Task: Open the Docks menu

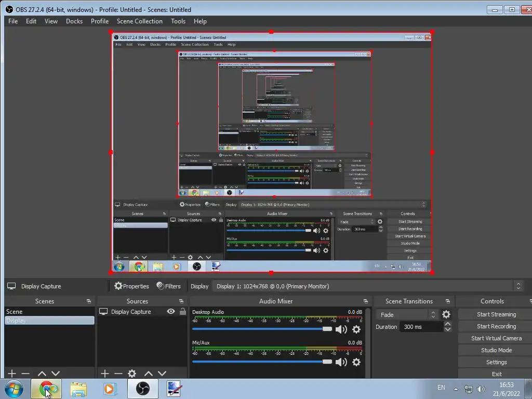Action: tap(74, 21)
